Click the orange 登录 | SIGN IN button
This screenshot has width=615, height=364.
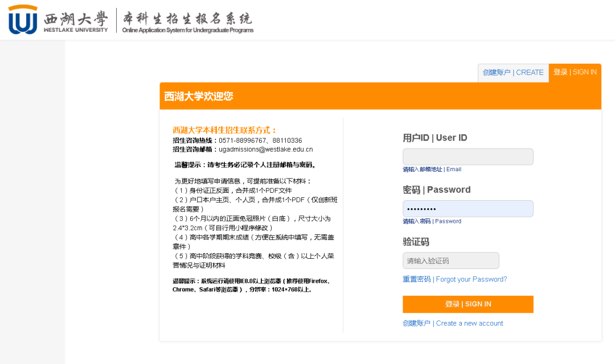(468, 304)
